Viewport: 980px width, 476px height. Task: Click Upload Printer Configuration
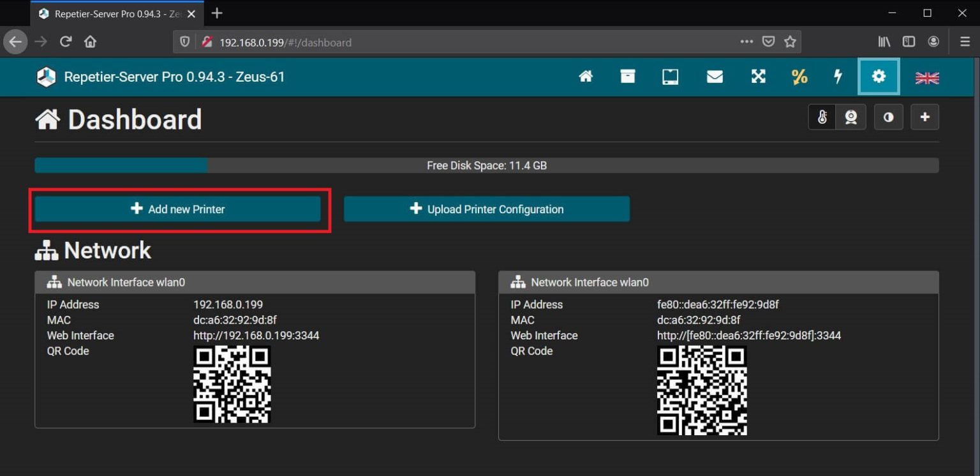click(x=487, y=209)
